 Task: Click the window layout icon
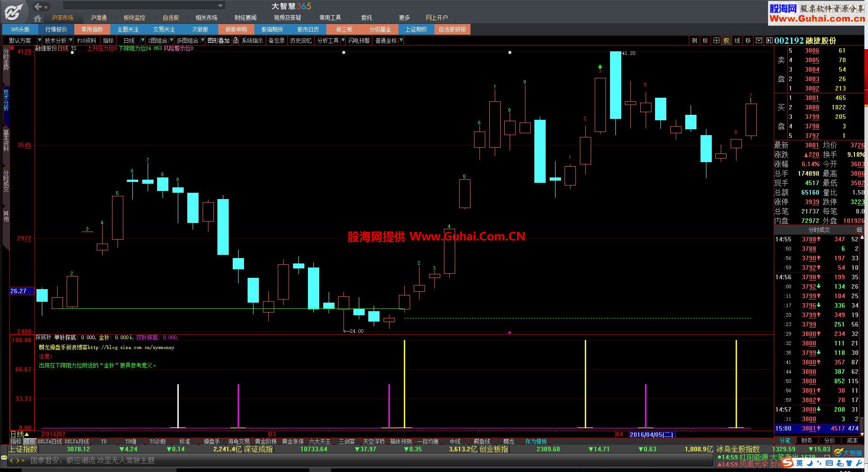click(x=759, y=41)
